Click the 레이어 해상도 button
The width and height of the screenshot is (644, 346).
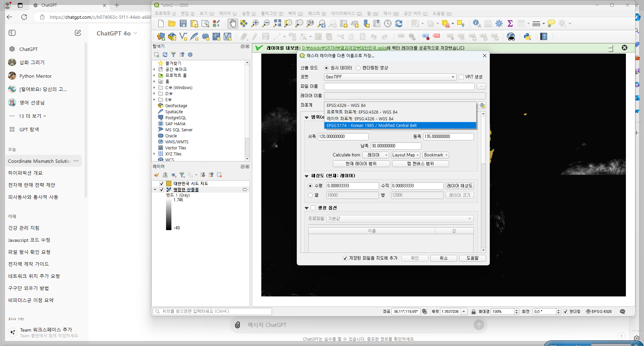[x=460, y=186]
